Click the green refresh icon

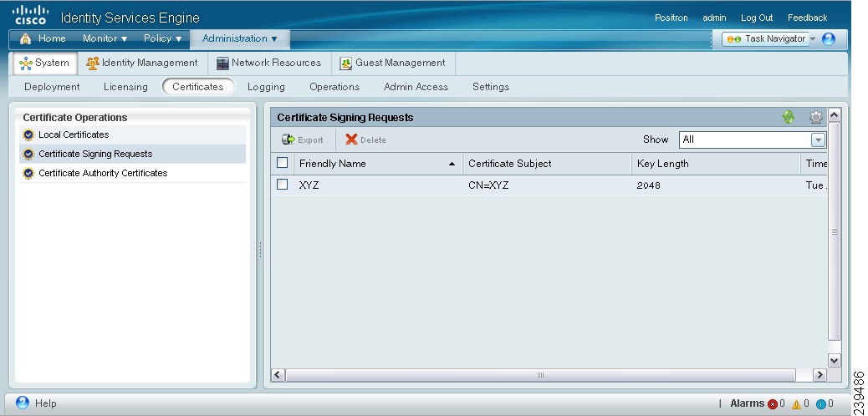(x=789, y=117)
